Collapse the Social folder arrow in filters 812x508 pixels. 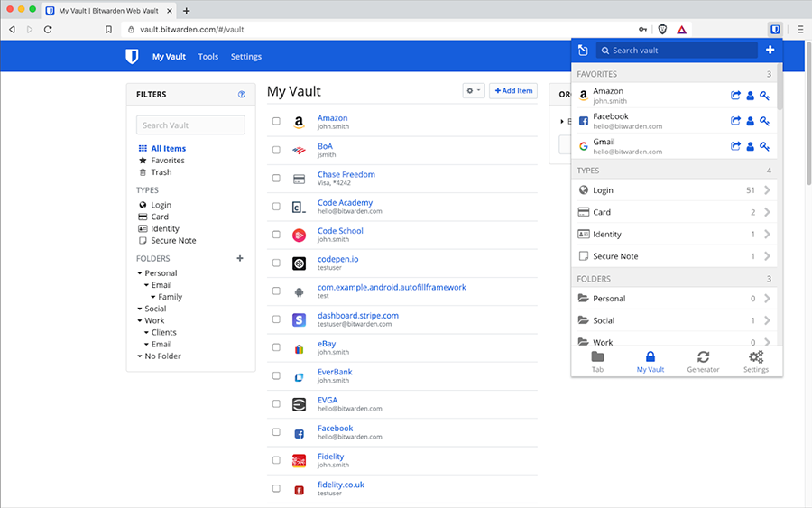point(139,309)
